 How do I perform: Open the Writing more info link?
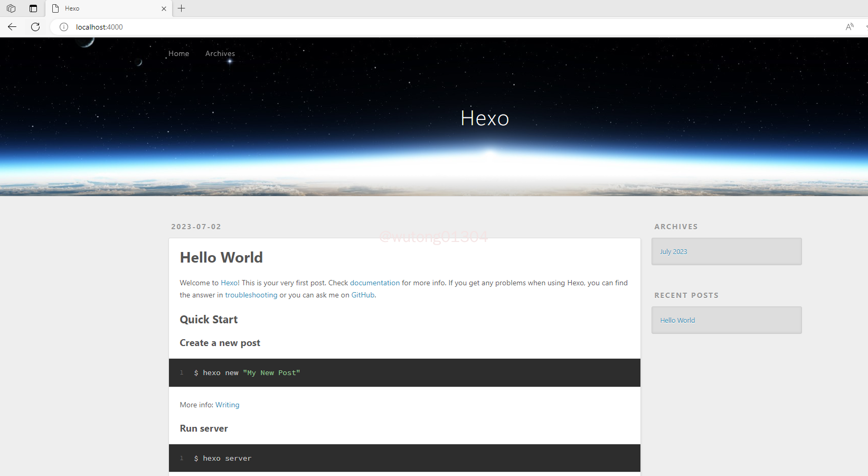[x=227, y=405]
